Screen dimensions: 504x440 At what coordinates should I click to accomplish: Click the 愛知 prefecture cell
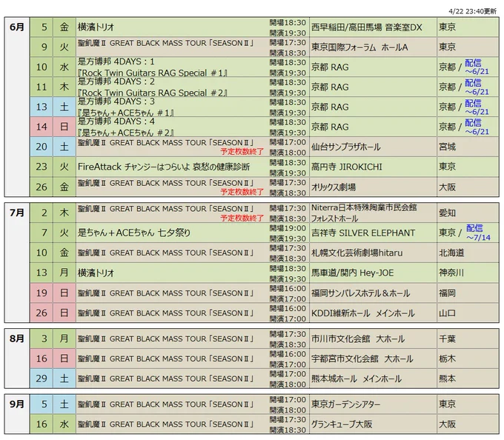tap(468, 213)
